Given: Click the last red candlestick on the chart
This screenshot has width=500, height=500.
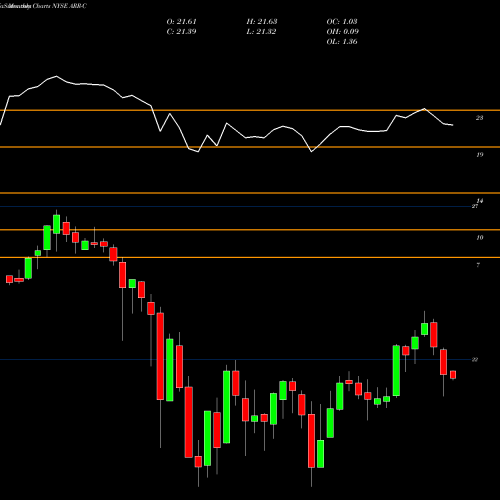Looking at the screenshot, I should [453, 375].
